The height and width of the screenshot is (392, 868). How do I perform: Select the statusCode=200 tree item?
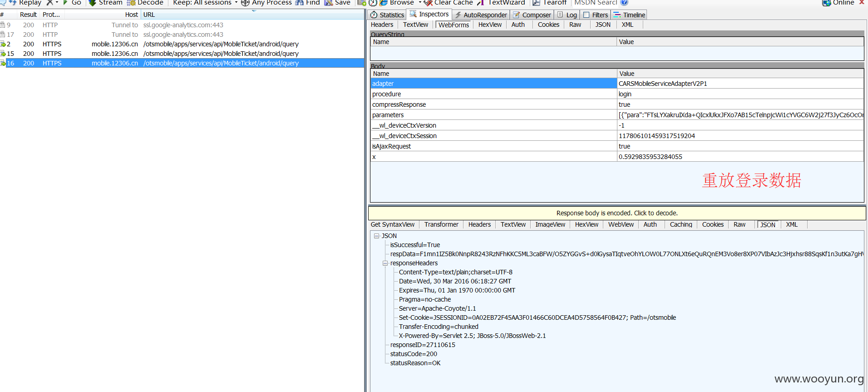(x=414, y=354)
